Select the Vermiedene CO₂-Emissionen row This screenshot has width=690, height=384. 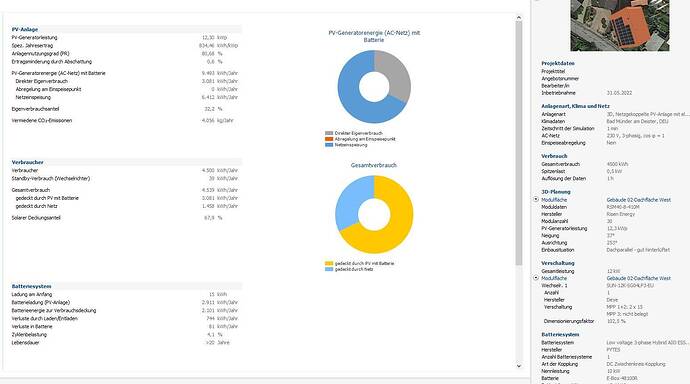point(125,120)
